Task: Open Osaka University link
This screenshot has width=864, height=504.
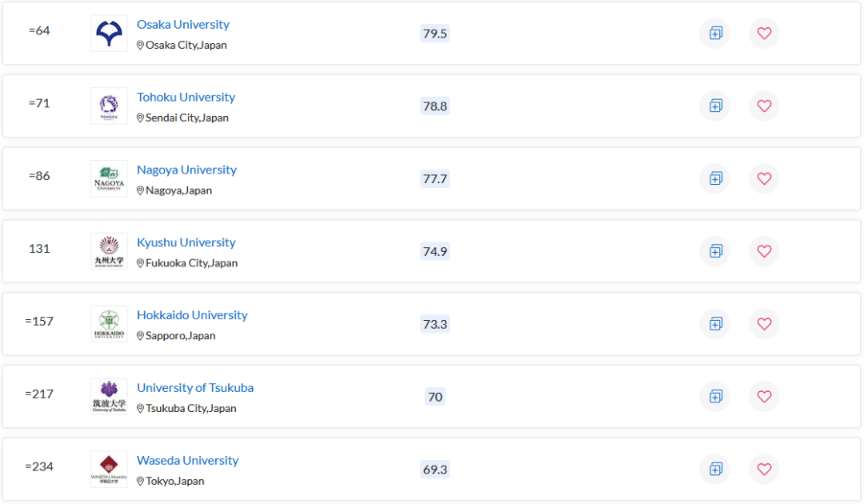Action: 183,25
